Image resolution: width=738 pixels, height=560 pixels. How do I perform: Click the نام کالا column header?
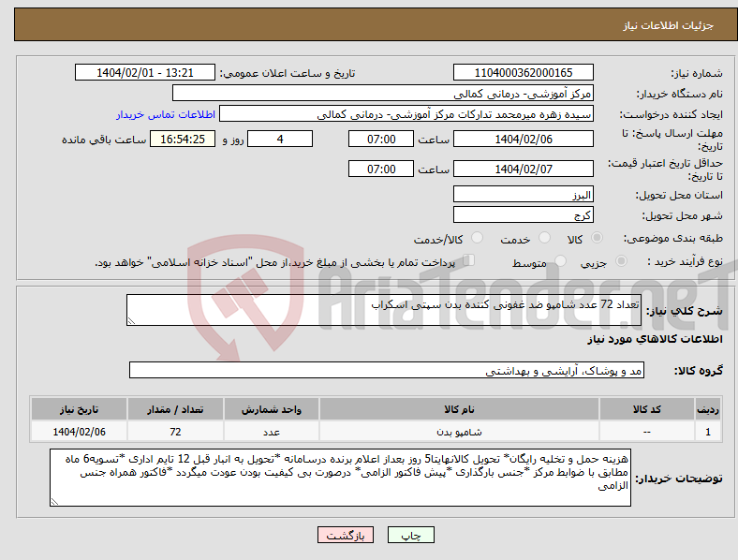point(459,409)
